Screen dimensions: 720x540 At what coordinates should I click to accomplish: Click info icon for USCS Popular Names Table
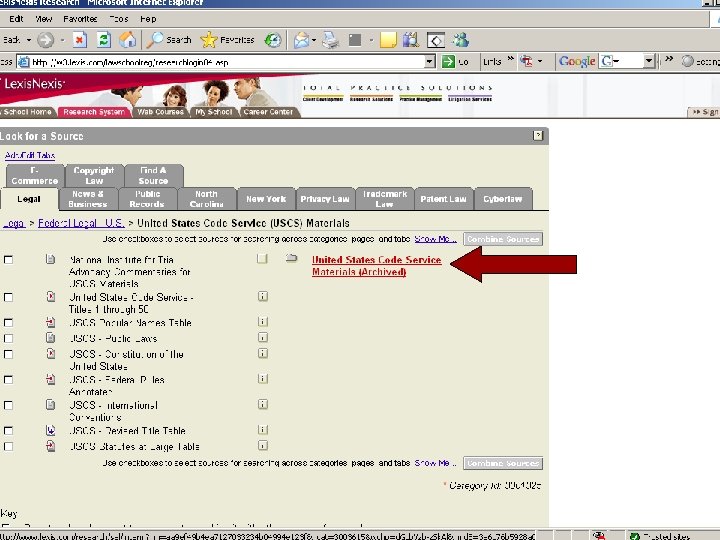tap(263, 321)
